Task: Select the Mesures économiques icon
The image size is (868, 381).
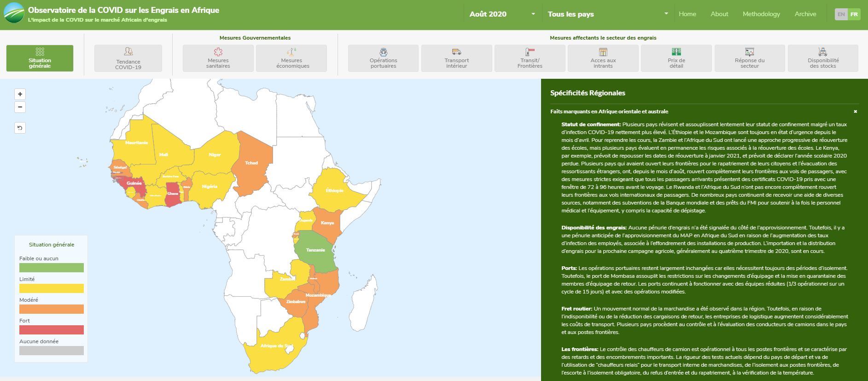Action: click(291, 52)
